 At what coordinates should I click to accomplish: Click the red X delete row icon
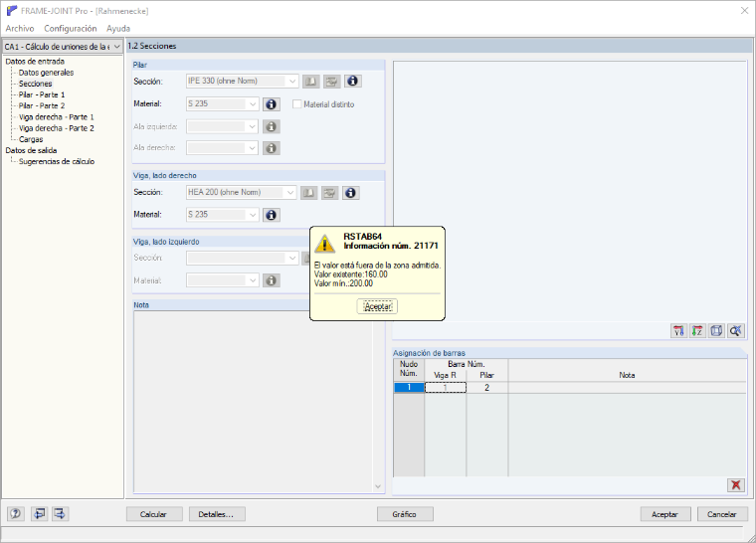pyautogui.click(x=736, y=485)
